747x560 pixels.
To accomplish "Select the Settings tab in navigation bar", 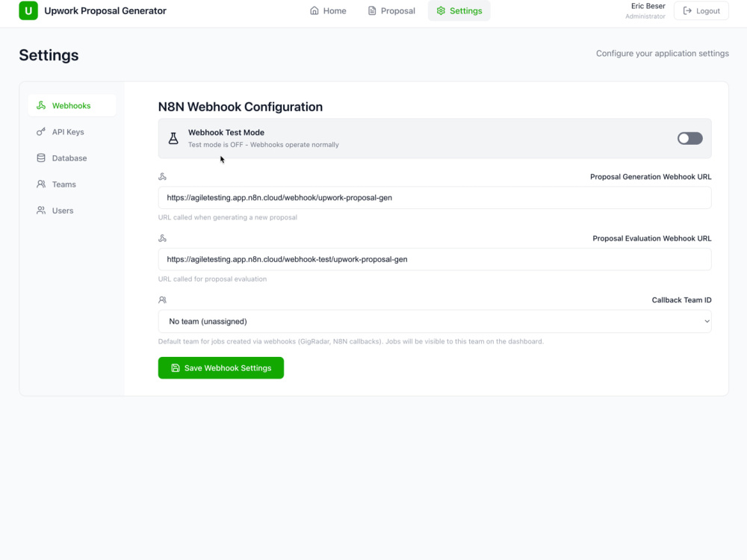I will click(459, 10).
